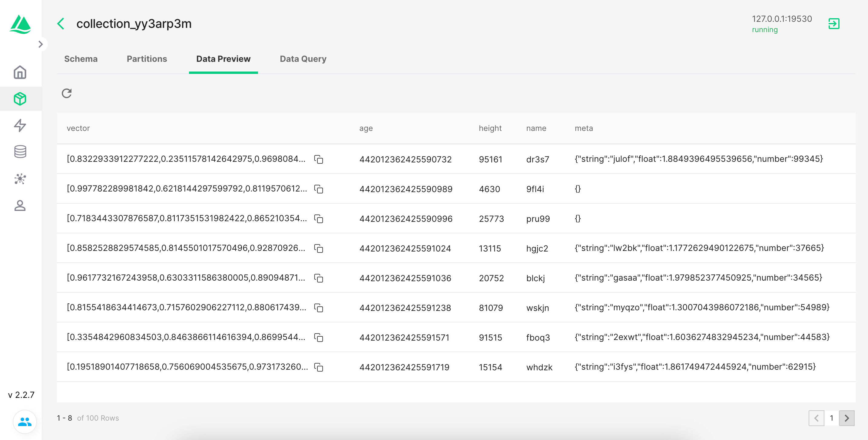Go to the next page
Viewport: 868px width, 440px height.
click(x=846, y=418)
